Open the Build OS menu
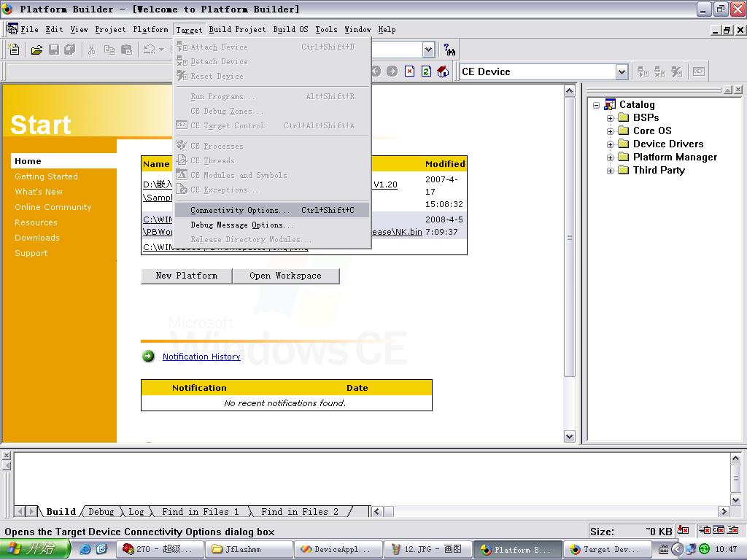 click(x=290, y=29)
